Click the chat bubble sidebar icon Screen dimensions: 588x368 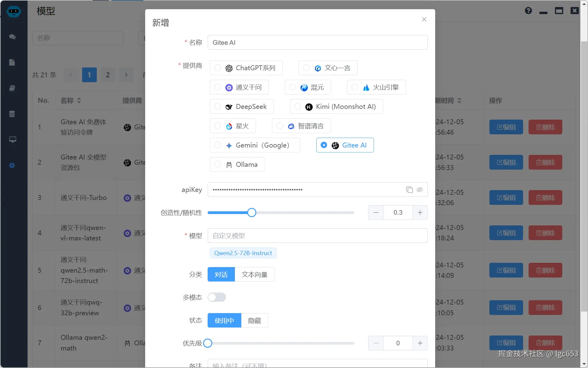click(12, 37)
